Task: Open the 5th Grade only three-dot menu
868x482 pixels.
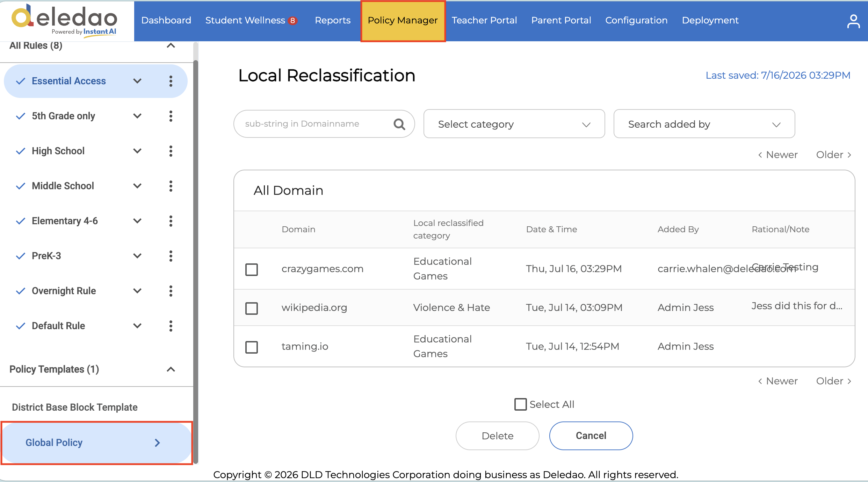Action: [x=171, y=116]
